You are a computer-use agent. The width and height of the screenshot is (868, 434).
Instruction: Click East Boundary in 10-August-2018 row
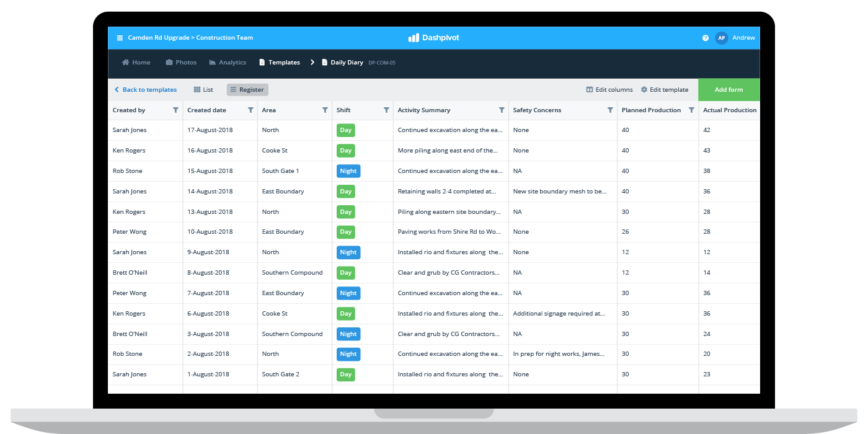(283, 232)
